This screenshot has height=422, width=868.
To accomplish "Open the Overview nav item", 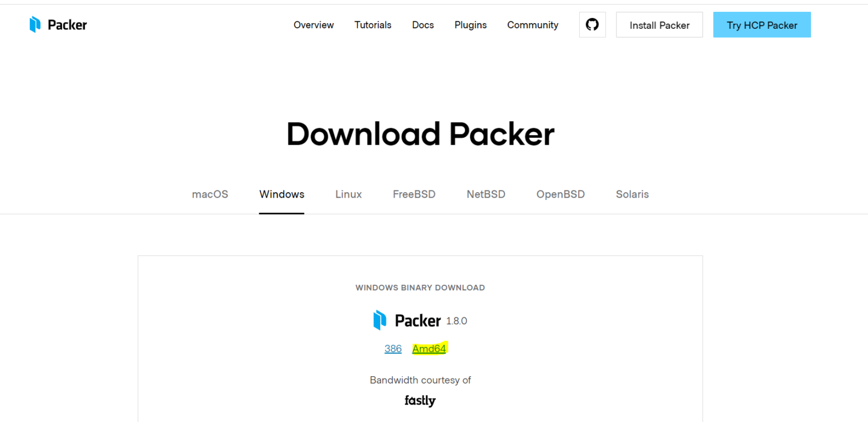I will pyautogui.click(x=314, y=25).
